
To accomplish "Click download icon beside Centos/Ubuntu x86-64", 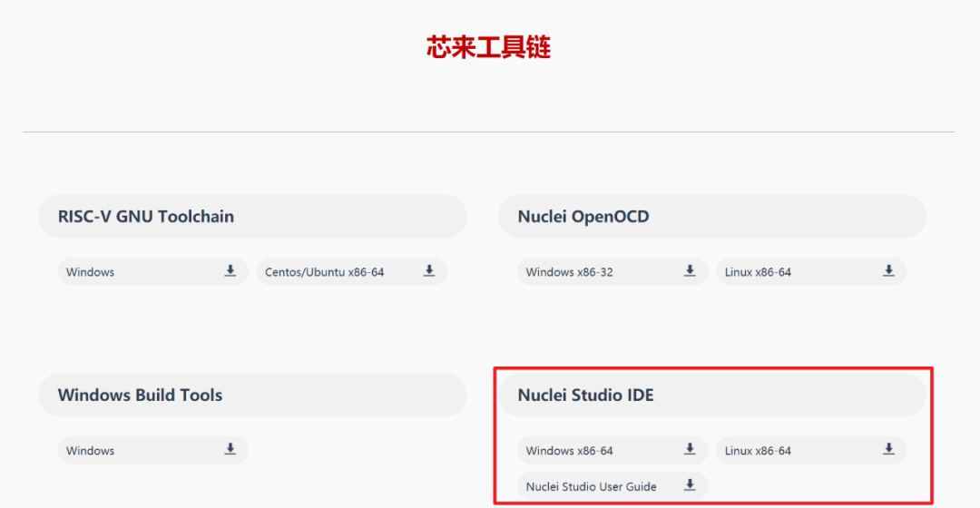I will click(428, 271).
